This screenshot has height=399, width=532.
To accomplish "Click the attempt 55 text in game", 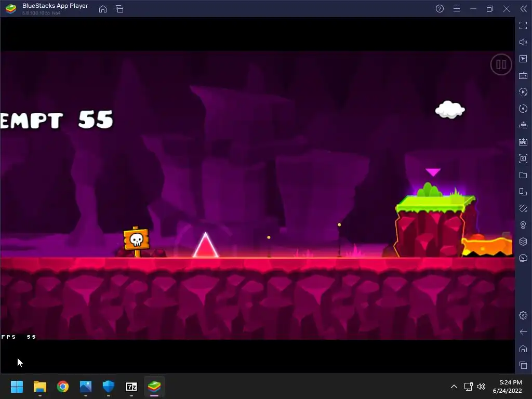I will [x=56, y=120].
